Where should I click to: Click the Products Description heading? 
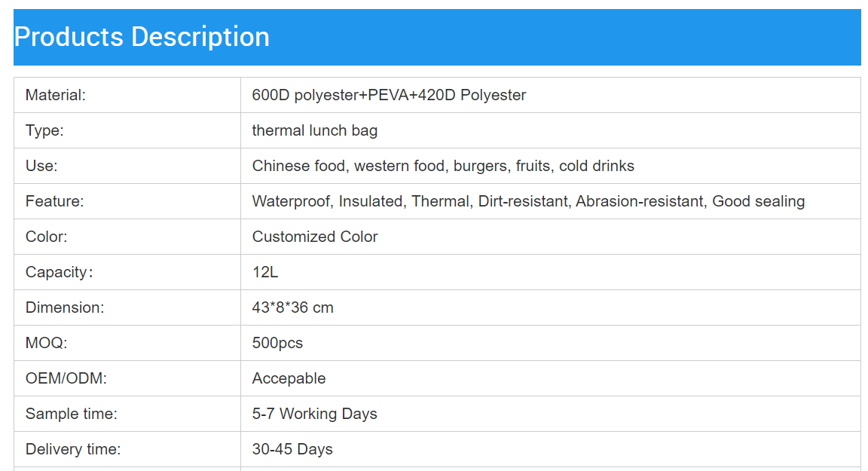click(142, 37)
